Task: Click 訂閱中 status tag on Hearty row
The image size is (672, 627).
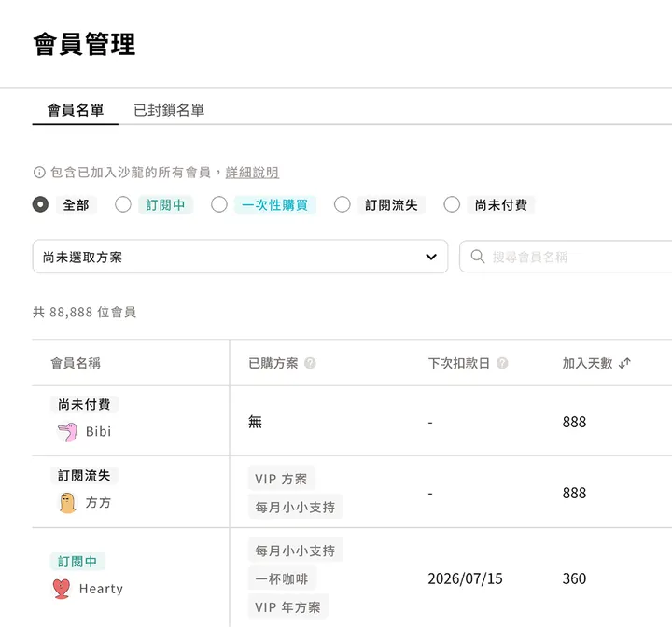Action: tap(77, 562)
